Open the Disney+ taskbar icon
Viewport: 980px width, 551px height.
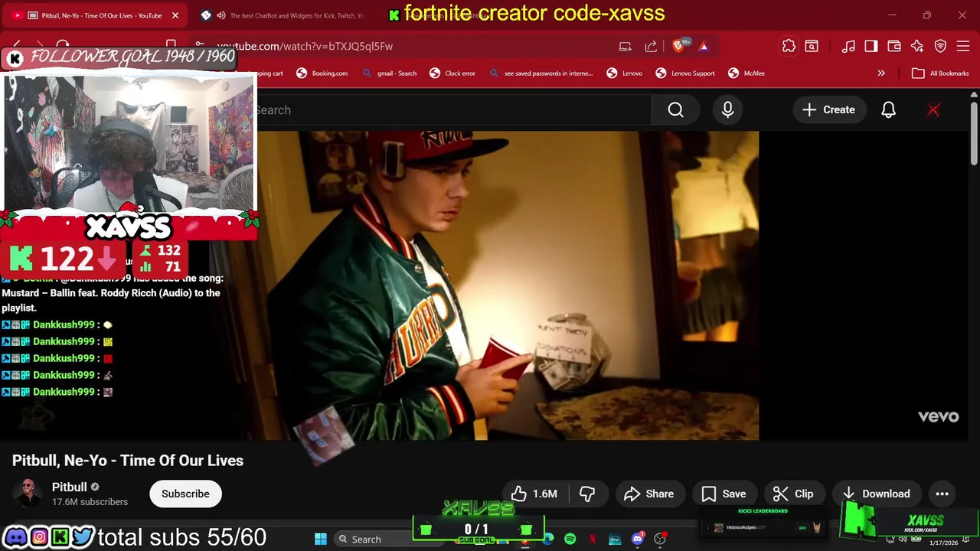click(615, 539)
